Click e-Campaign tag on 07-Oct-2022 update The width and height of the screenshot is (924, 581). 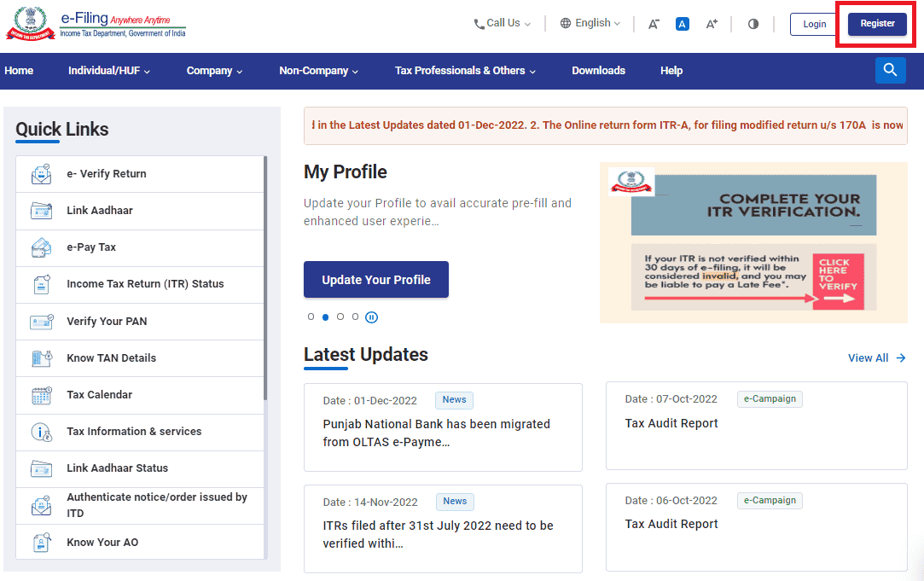(x=770, y=399)
